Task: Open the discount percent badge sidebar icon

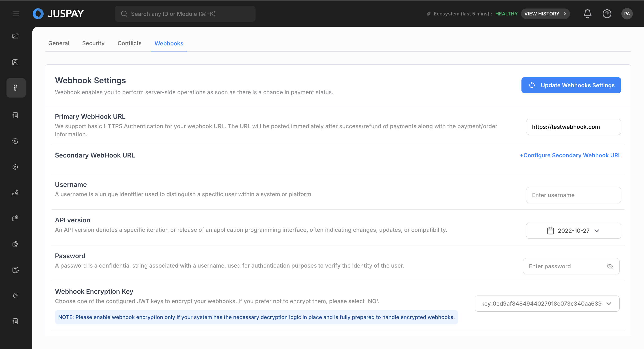Action: (x=15, y=141)
